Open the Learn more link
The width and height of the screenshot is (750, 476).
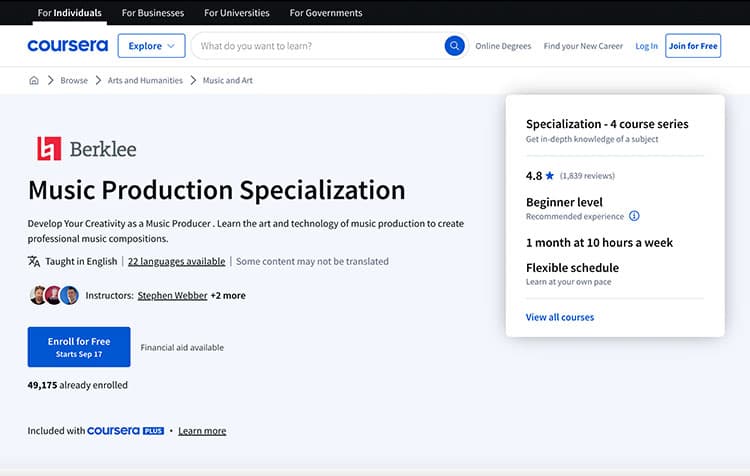(x=202, y=431)
